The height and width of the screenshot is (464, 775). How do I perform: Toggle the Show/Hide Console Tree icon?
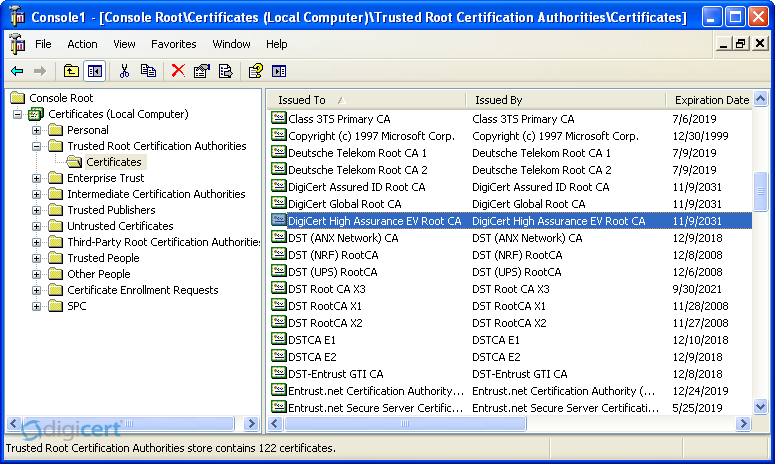point(95,71)
